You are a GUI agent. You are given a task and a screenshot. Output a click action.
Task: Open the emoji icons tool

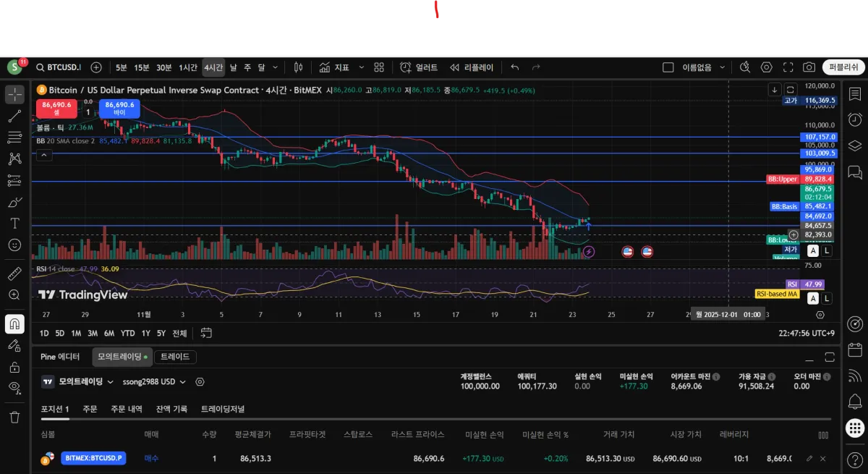[14, 245]
